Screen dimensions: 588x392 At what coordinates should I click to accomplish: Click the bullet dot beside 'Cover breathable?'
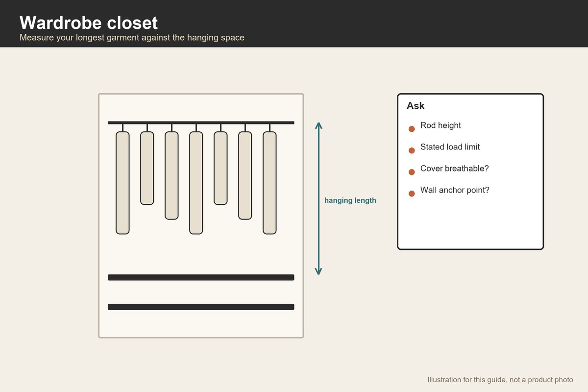coord(412,172)
